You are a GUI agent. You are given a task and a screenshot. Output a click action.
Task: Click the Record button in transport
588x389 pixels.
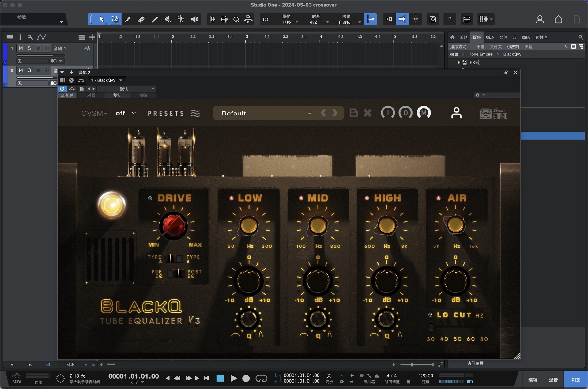point(246,378)
